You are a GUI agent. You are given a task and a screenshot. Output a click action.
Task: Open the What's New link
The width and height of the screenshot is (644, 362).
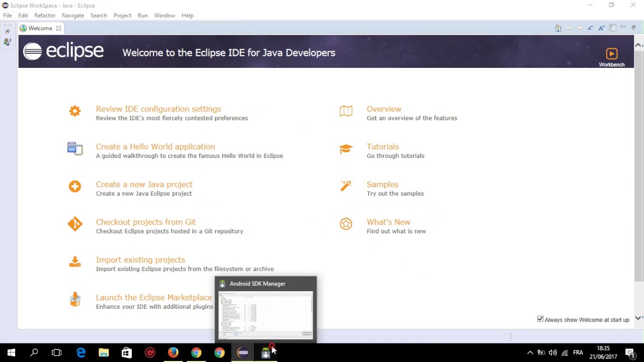(388, 222)
